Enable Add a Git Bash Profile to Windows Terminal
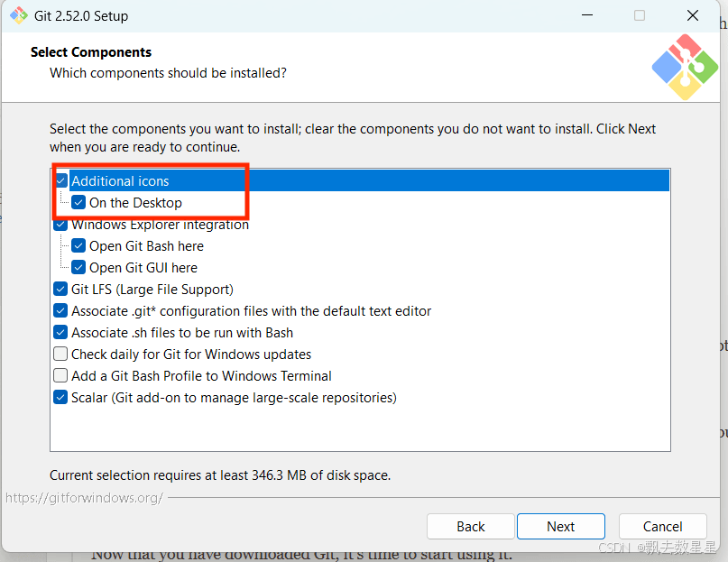The width and height of the screenshot is (728, 562). tap(60, 376)
